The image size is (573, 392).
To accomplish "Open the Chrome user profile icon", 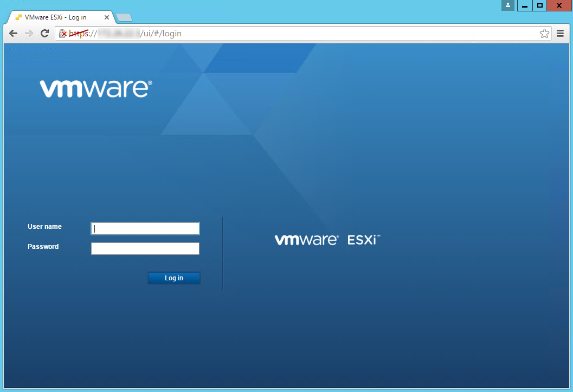I will tap(507, 5).
